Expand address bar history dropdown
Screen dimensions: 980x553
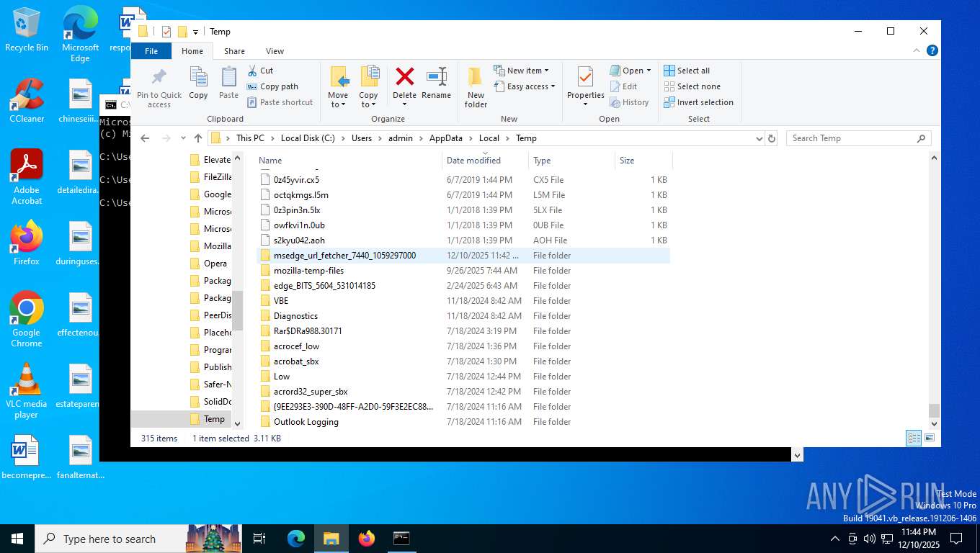click(759, 138)
